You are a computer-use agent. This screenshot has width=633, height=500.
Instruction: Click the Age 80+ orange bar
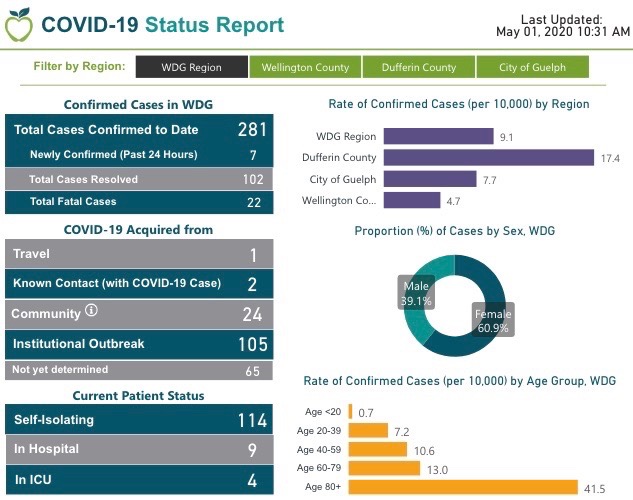coord(464,487)
